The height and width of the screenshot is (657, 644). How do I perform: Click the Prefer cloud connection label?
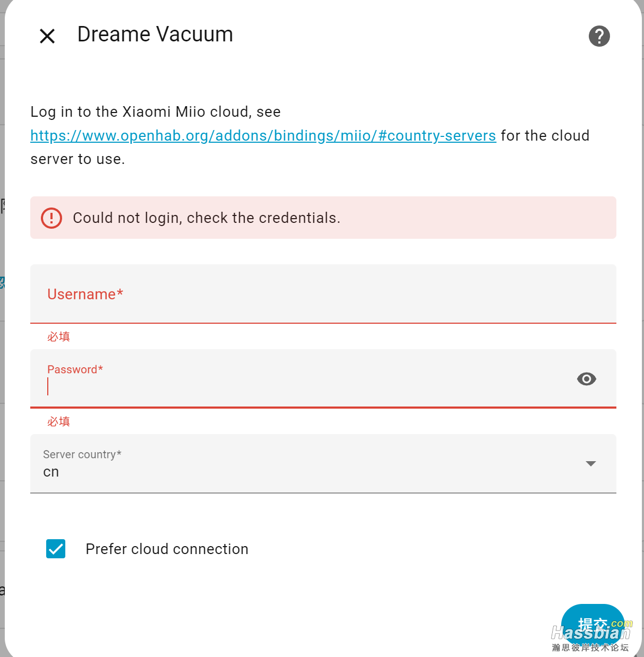click(167, 549)
